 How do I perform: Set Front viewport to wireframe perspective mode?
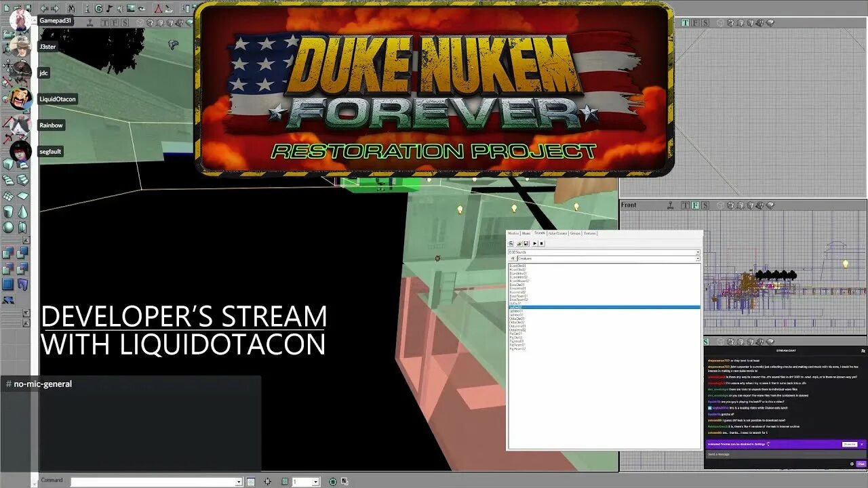pyautogui.click(x=719, y=205)
